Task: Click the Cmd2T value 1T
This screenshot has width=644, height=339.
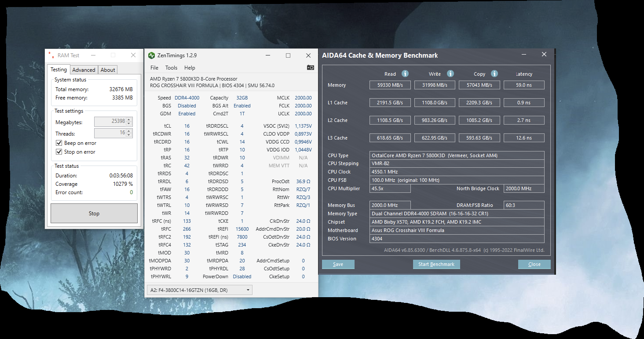Action: point(242,114)
